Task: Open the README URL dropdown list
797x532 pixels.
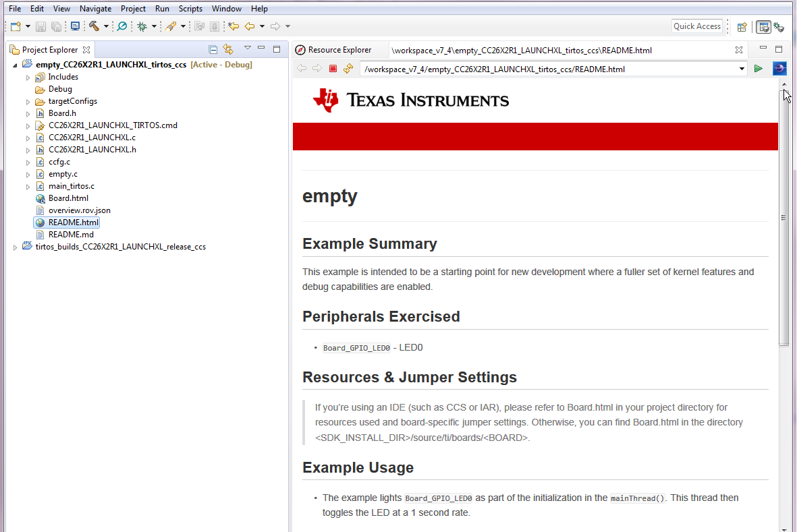Action: [x=742, y=68]
